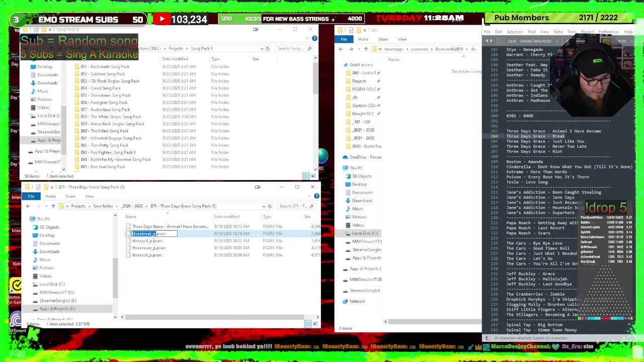
Task: Select threenever_p.psarc file
Action: point(149,248)
